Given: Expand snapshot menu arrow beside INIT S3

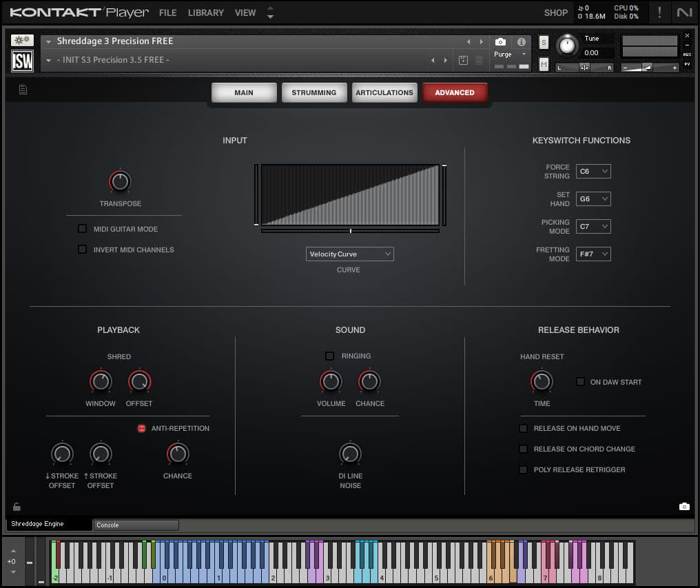Looking at the screenshot, I should [48, 61].
